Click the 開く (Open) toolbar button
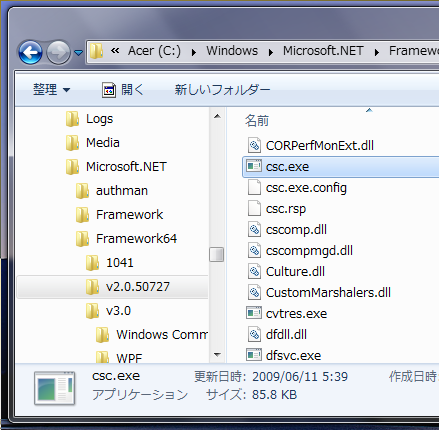Image resolution: width=439 pixels, height=430 pixels. click(x=123, y=90)
